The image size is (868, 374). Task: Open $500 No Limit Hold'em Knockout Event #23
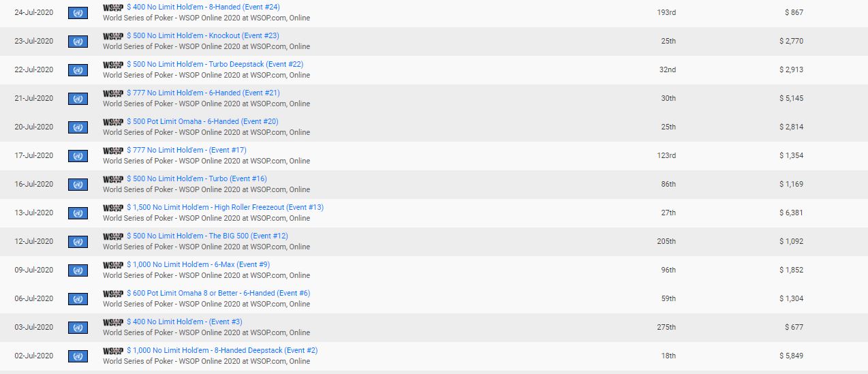point(203,35)
